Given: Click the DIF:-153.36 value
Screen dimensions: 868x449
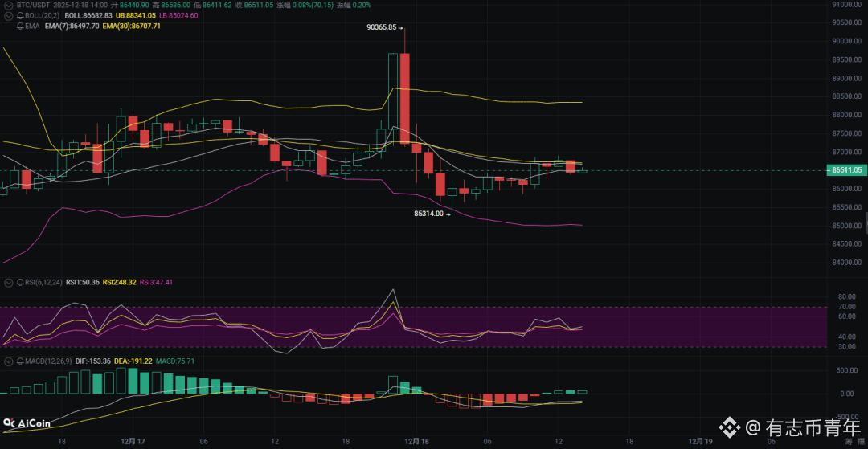Looking at the screenshot, I should (93, 361).
